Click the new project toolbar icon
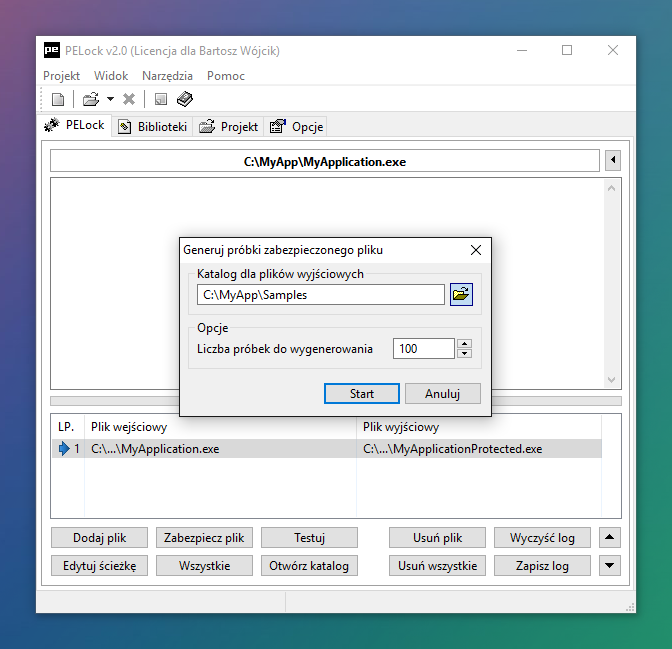The height and width of the screenshot is (649, 672). click(58, 99)
